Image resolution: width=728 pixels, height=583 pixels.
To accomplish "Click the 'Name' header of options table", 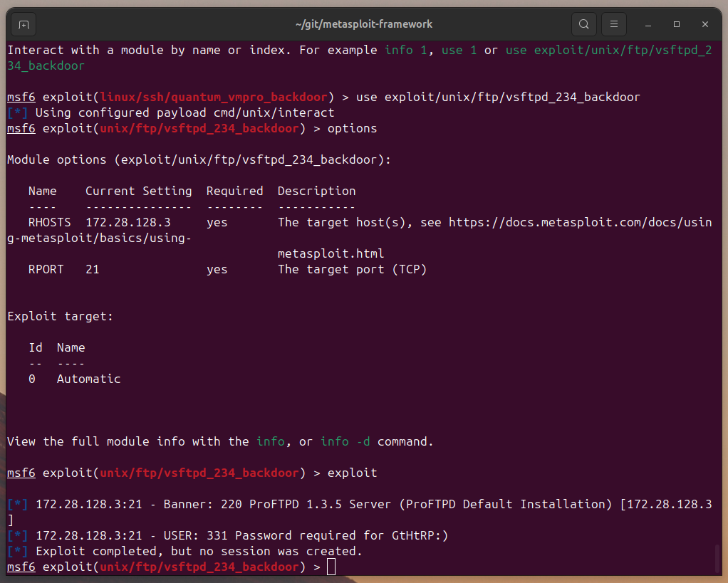I will click(42, 191).
